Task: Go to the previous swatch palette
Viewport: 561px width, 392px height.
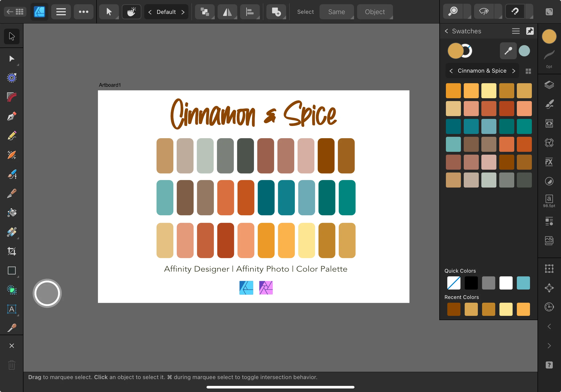Action: click(x=451, y=71)
